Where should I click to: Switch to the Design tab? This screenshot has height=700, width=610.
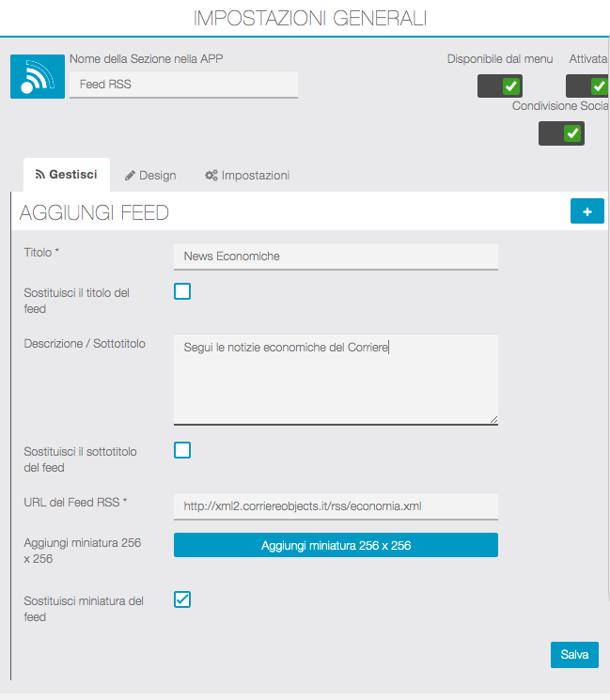click(150, 176)
